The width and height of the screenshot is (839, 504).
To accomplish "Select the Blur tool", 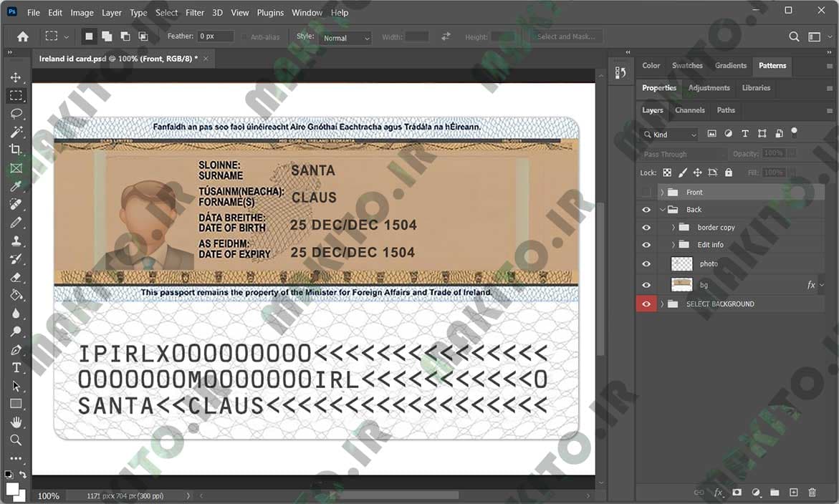I will pyautogui.click(x=16, y=313).
